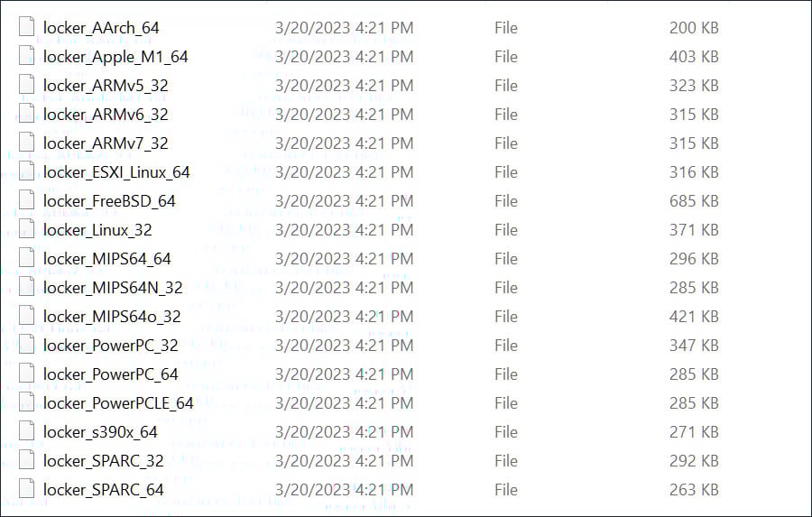Click the 403 KB size of locker_Apple_M1_64
This screenshot has height=517, width=812.
coord(694,57)
